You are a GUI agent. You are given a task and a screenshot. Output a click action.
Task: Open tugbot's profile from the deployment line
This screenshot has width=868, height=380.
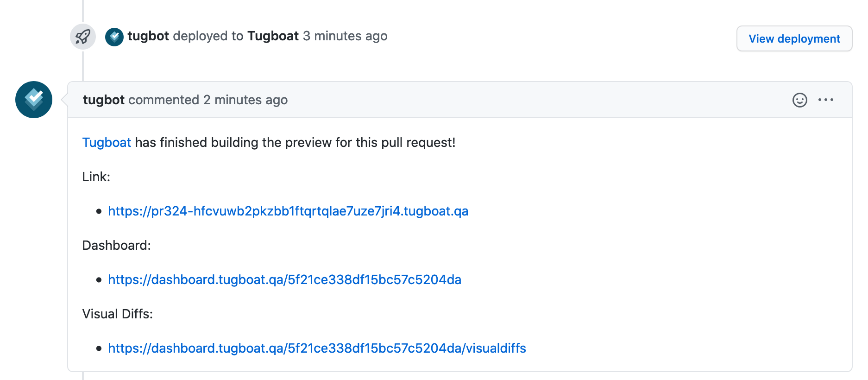[148, 36]
